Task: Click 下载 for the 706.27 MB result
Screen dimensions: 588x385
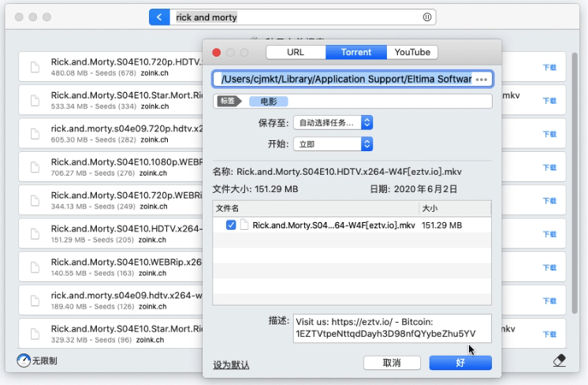Action: [x=549, y=168]
